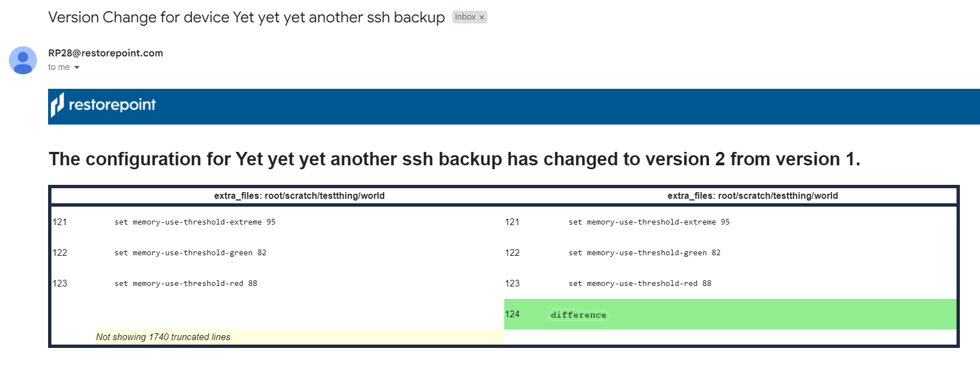Click line number 123 in left column
The image size is (980, 382).
(60, 284)
